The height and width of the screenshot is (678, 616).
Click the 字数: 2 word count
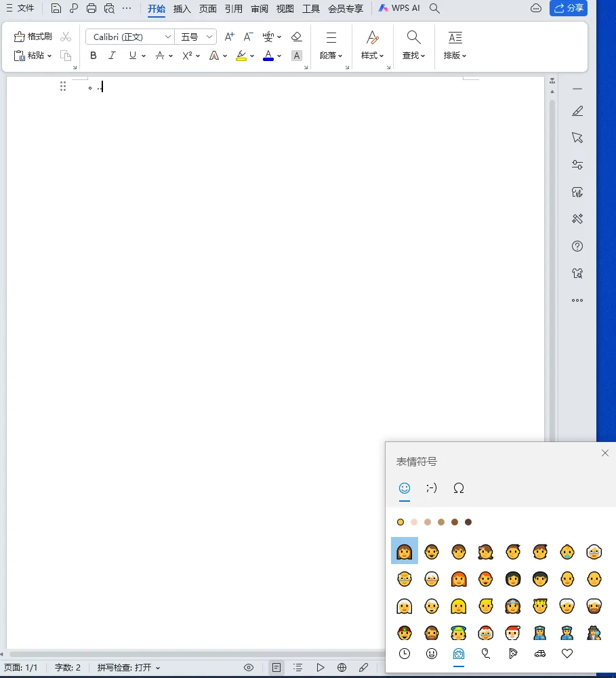(68, 668)
